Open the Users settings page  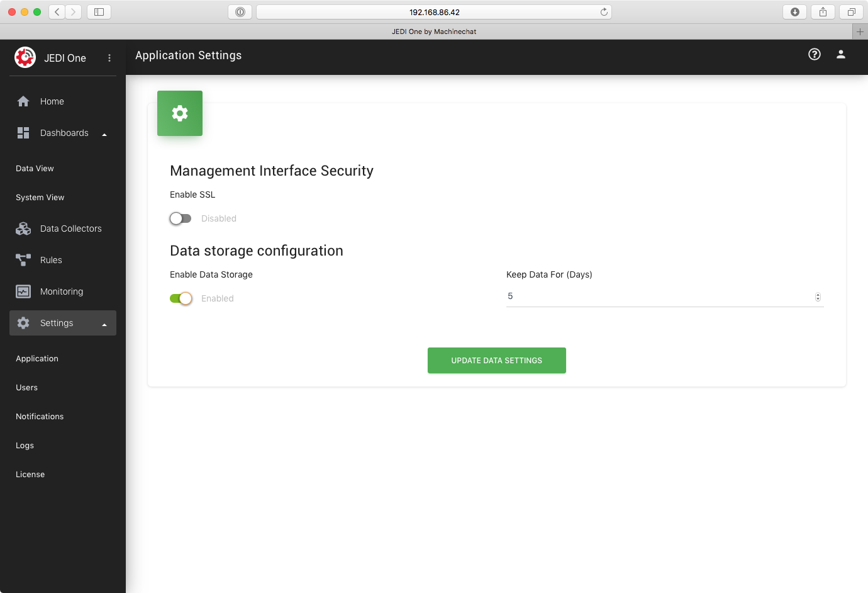pos(26,387)
